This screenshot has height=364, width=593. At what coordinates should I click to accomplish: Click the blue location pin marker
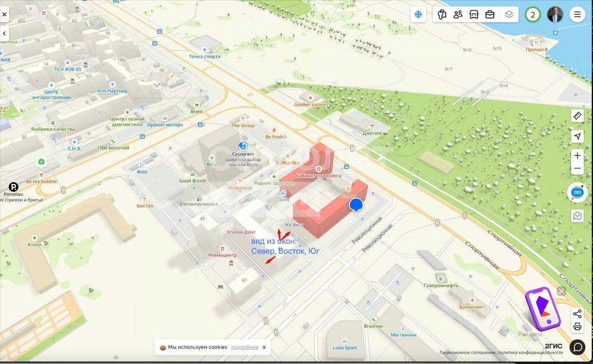point(356,206)
